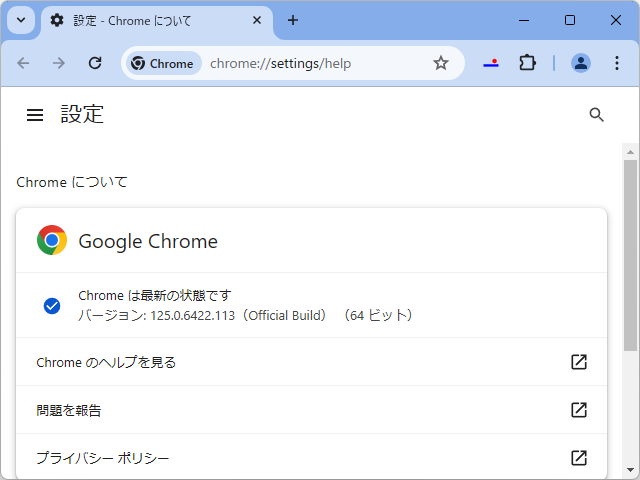The image size is (640, 480).
Task: Click the blue up-to-date checkmark icon
Action: pos(52,306)
